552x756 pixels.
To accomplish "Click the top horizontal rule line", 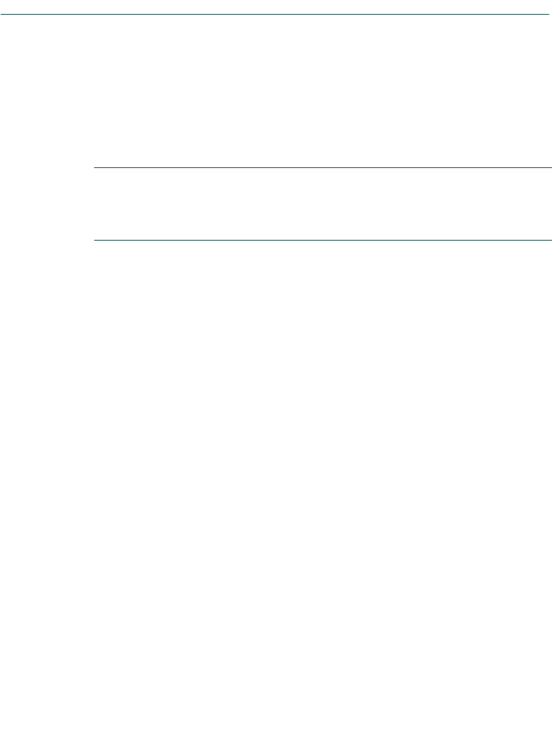I will [275, 15].
